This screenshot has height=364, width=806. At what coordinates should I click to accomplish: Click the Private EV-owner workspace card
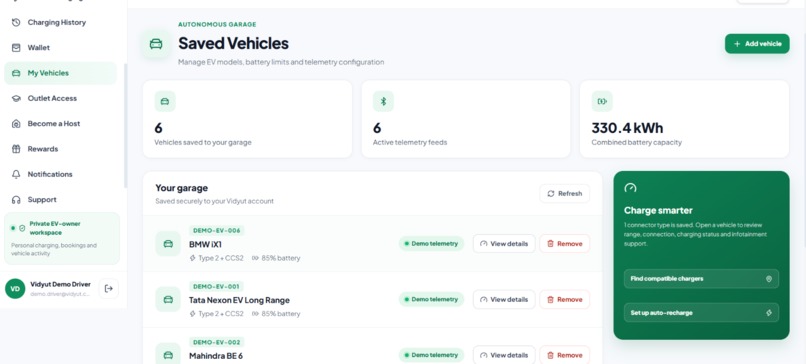[62, 239]
